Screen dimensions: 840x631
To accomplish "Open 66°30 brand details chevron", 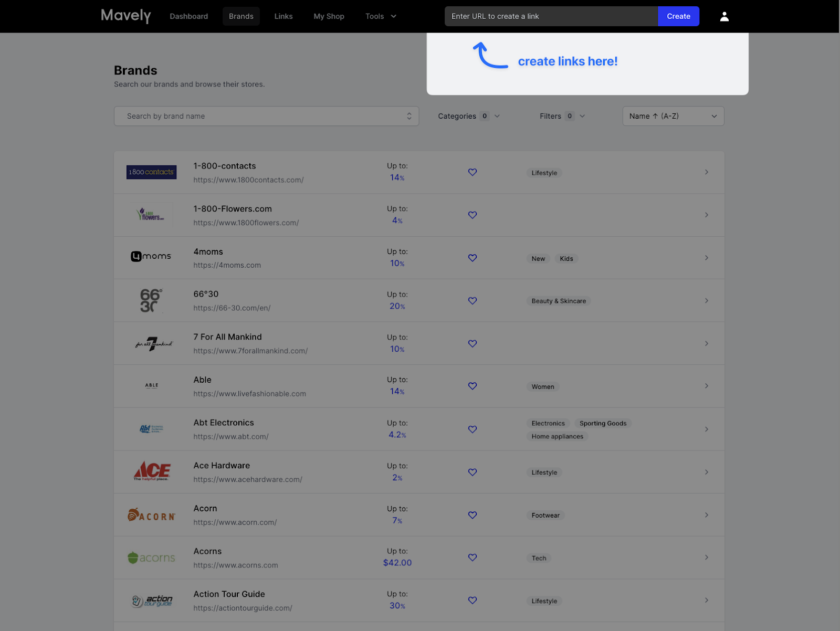I will 706,301.
